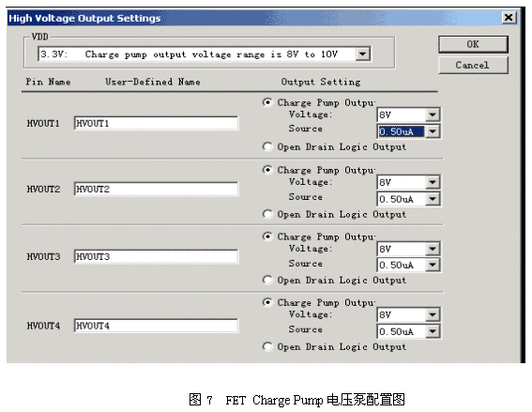Click the HVOUT1 pin name label

point(43,124)
